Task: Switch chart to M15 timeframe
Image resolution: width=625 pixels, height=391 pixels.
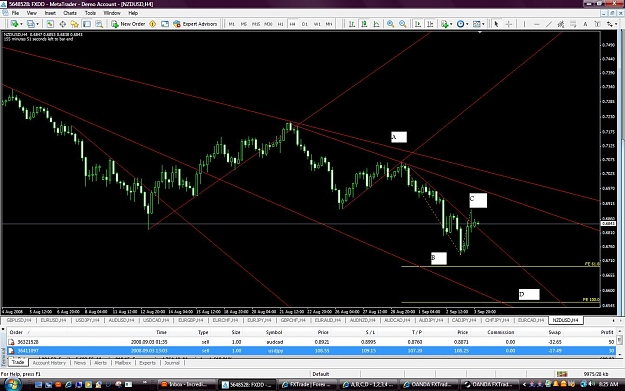Action: [x=256, y=24]
